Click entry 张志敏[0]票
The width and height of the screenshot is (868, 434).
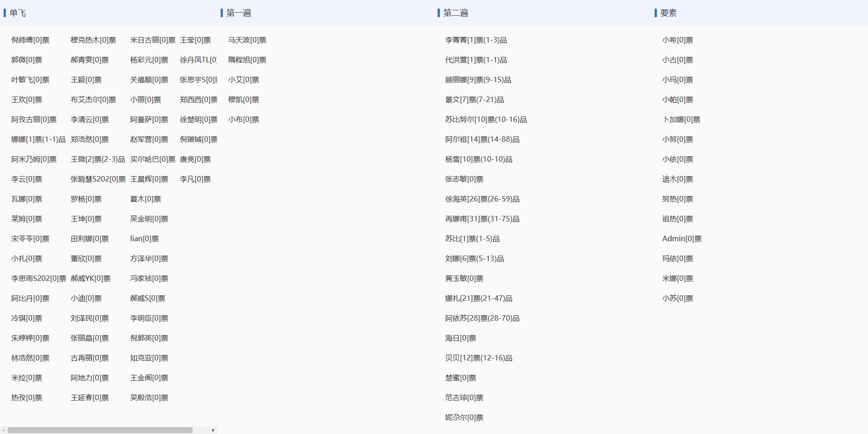[x=464, y=179]
